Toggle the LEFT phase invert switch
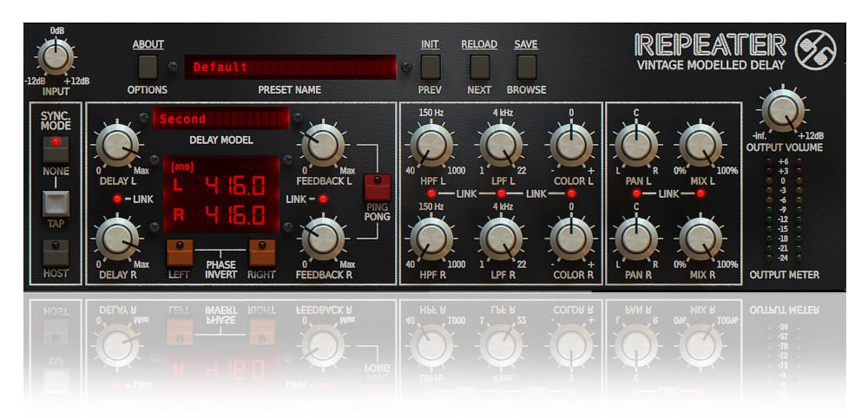This screenshot has width=868, height=418. point(180,252)
